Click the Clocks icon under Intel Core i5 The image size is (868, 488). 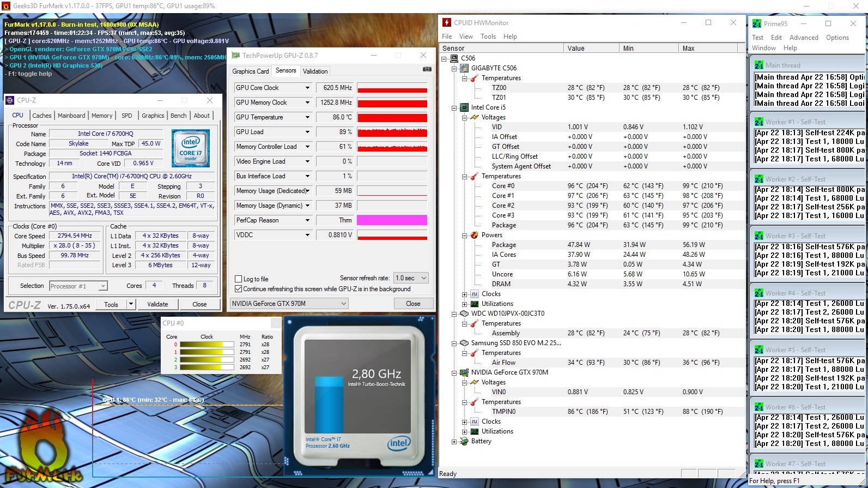pos(475,294)
